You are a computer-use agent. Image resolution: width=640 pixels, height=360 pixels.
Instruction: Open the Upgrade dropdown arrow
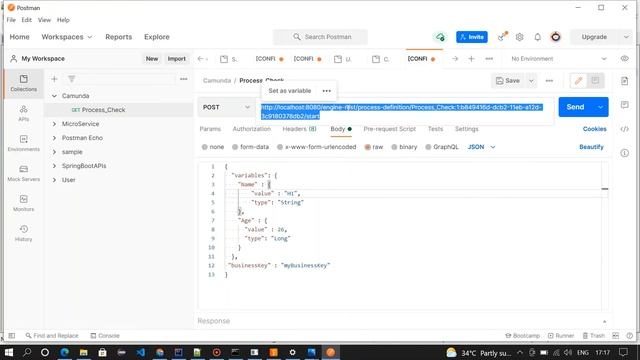pos(626,37)
